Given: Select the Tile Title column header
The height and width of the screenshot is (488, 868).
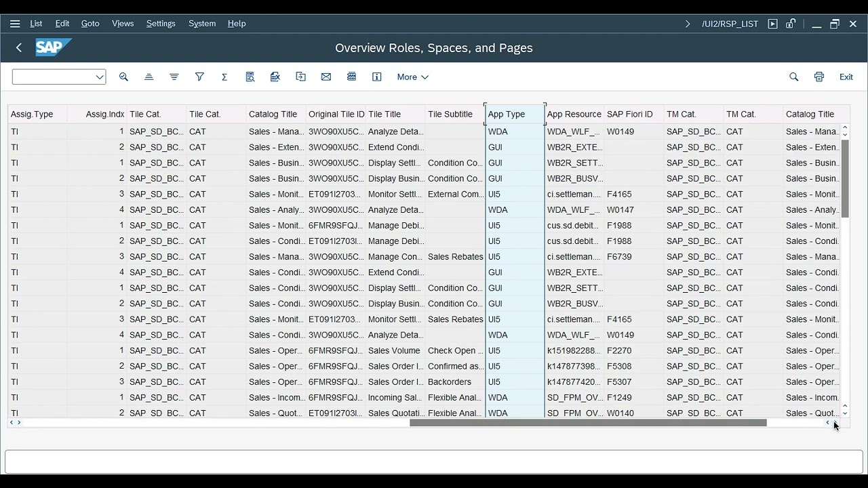Looking at the screenshot, I should [x=395, y=114].
